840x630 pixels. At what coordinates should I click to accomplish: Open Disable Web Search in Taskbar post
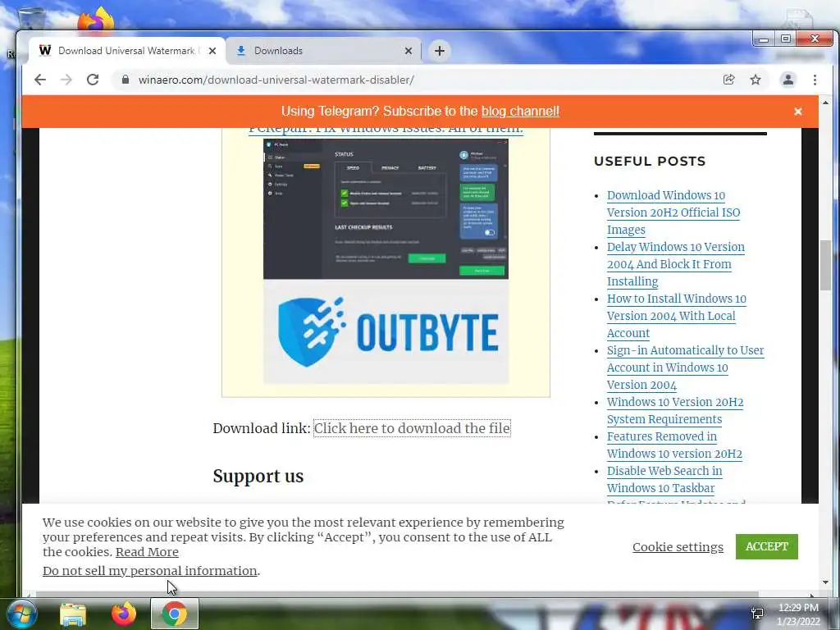[664, 479]
